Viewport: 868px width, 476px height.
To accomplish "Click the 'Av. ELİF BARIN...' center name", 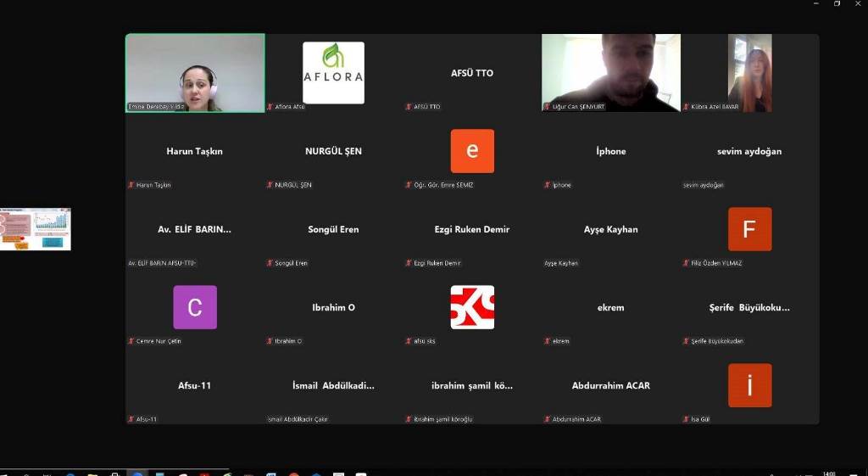I will 194,229.
